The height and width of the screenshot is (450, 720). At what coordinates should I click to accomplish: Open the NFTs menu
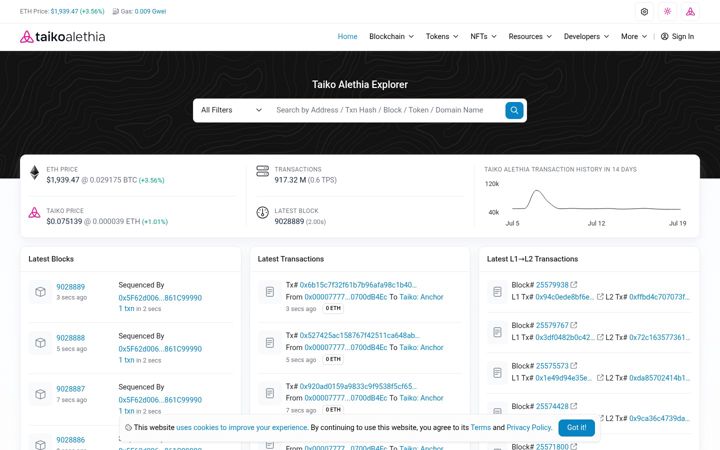coord(483,36)
